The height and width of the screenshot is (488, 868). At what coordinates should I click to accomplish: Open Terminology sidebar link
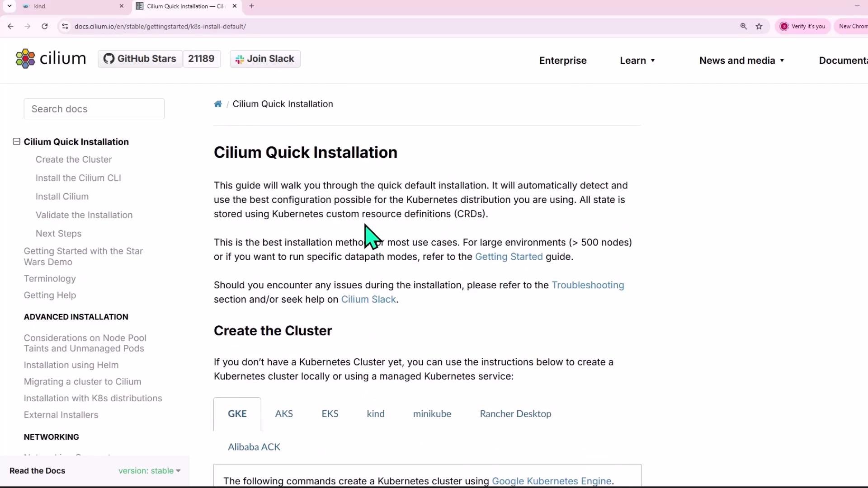click(50, 279)
